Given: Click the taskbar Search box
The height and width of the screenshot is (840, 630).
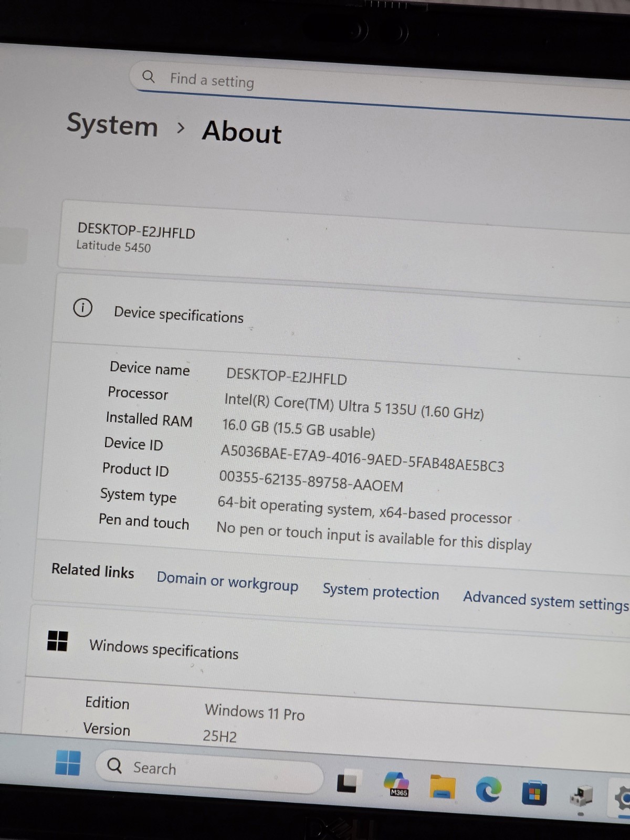Looking at the screenshot, I should pos(209,770).
